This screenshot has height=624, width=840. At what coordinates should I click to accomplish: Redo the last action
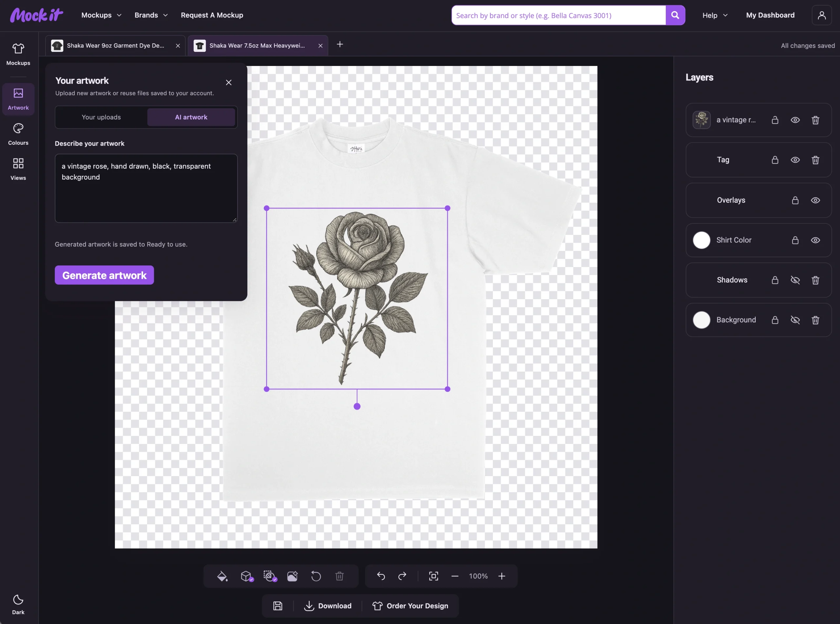[x=402, y=576]
